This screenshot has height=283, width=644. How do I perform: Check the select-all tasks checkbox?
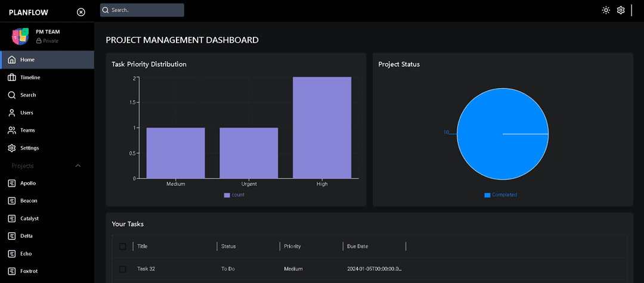123,246
